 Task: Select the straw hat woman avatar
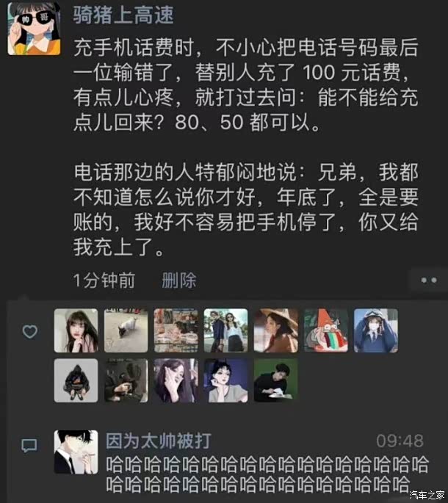pyautogui.click(x=276, y=330)
